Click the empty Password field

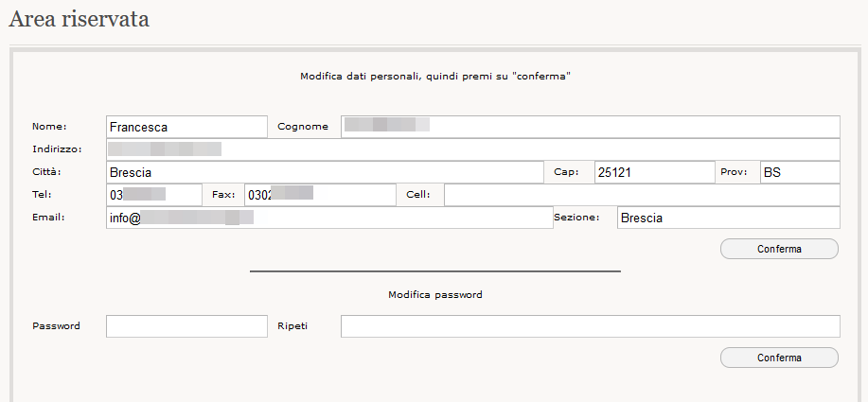click(x=186, y=326)
